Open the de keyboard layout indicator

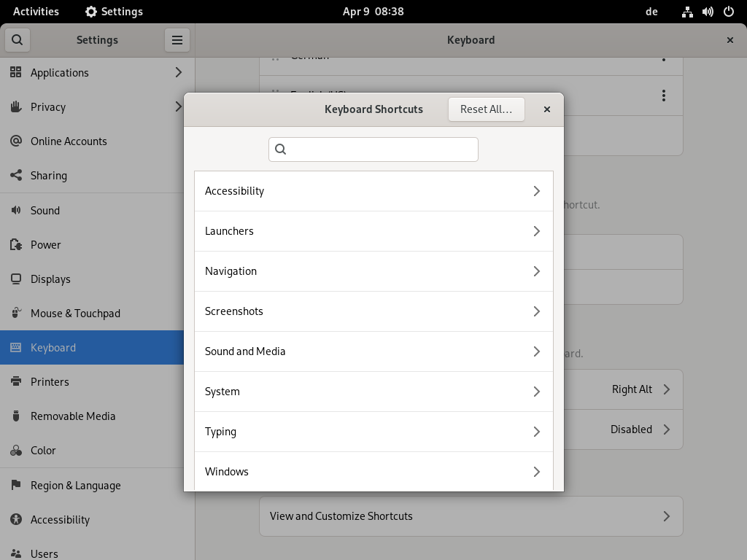[x=651, y=12]
